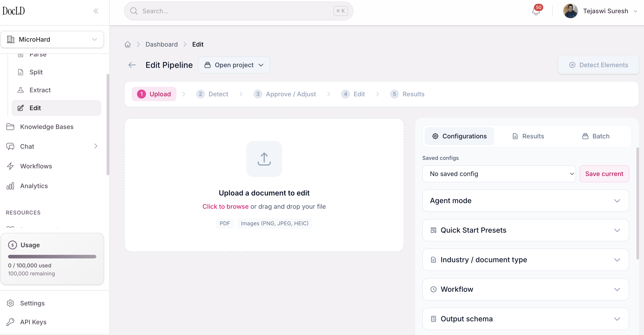The height and width of the screenshot is (335, 644).
Task: Switch to the Results tab
Action: 528,136
